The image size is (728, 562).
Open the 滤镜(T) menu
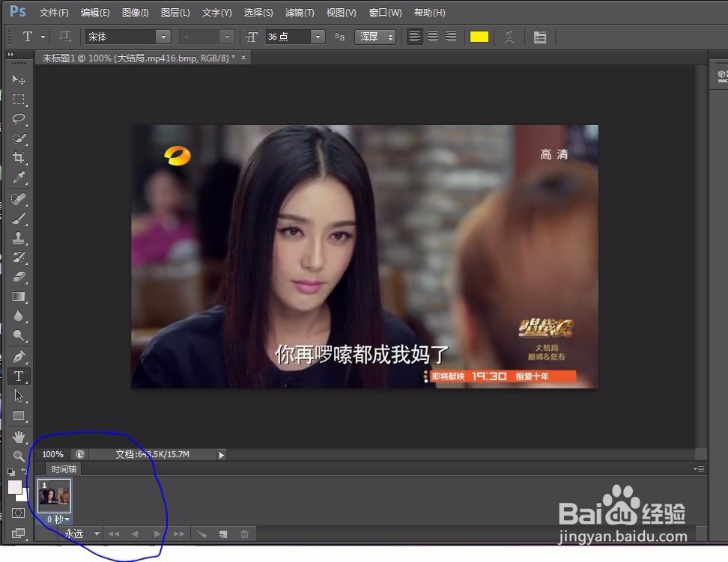tap(300, 13)
